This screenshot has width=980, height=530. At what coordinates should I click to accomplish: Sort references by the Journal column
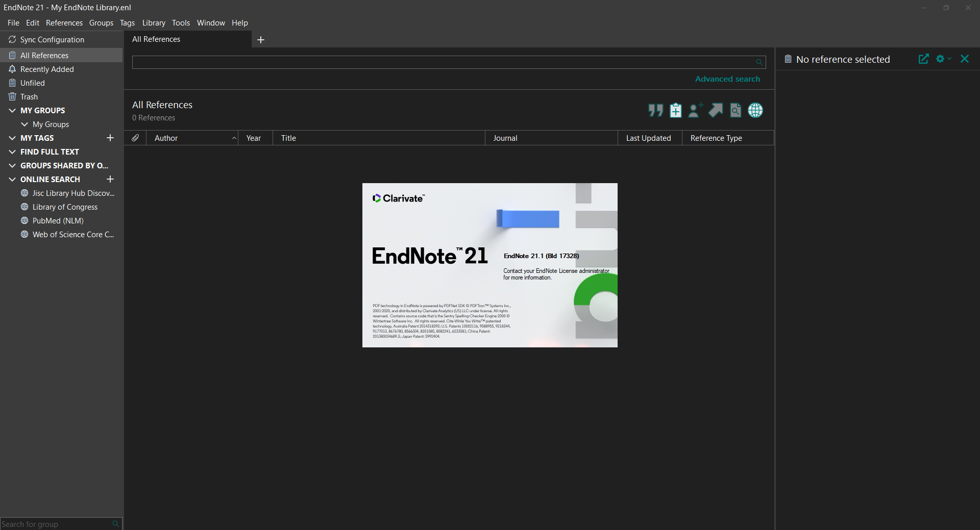click(551, 138)
